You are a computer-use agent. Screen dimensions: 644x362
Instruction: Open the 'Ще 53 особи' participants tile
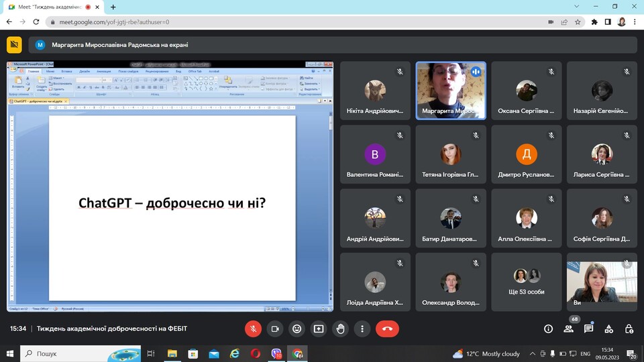pyautogui.click(x=526, y=282)
